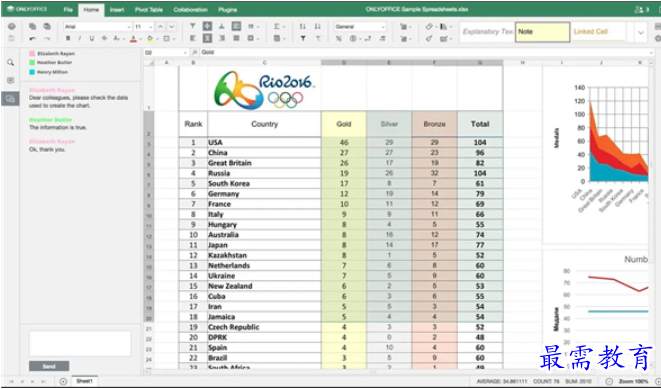Toggle italic text formatting
Image resolution: width=661 pixels, height=389 pixels.
coord(80,38)
